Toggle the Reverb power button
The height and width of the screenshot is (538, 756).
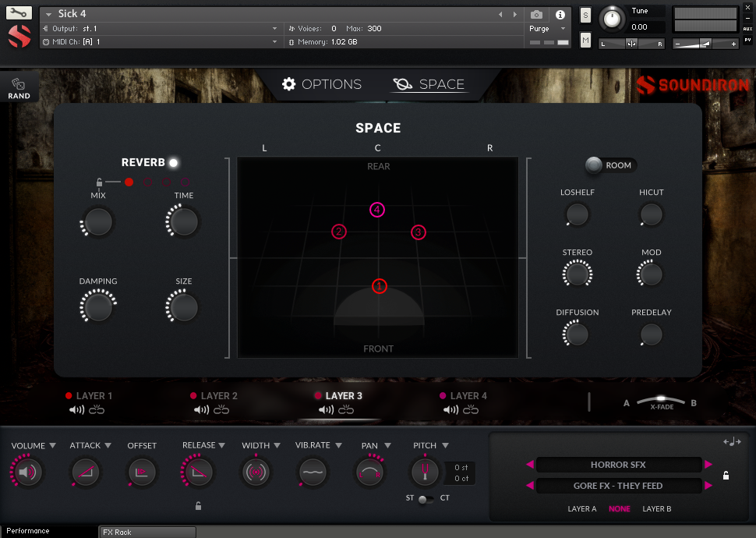click(174, 163)
